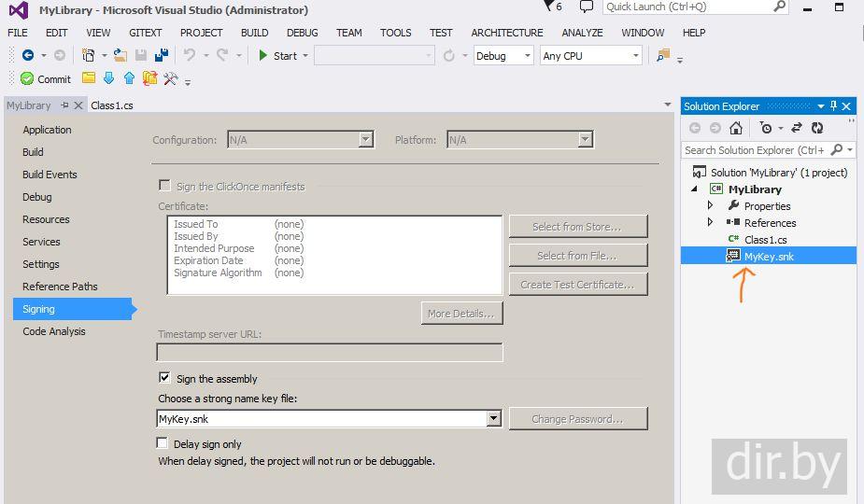Click the Navigate Backward arrow icon
This screenshot has height=504, width=864.
pyautogui.click(x=27, y=55)
